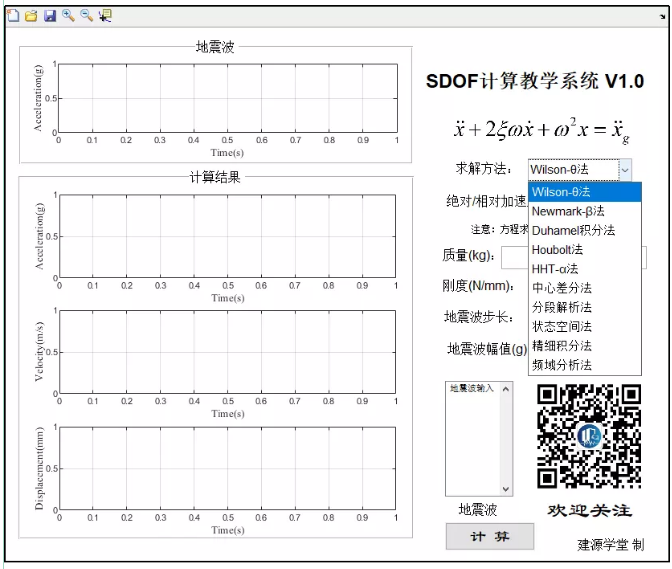
Task: Open file using the folder icon
Action: [31, 16]
